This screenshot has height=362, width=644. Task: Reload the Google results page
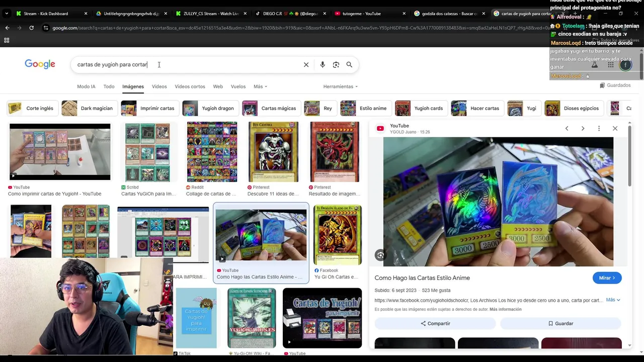click(31, 28)
